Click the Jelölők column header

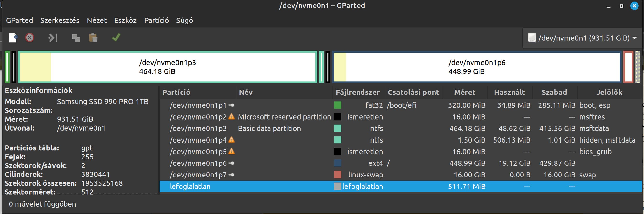tap(609, 93)
